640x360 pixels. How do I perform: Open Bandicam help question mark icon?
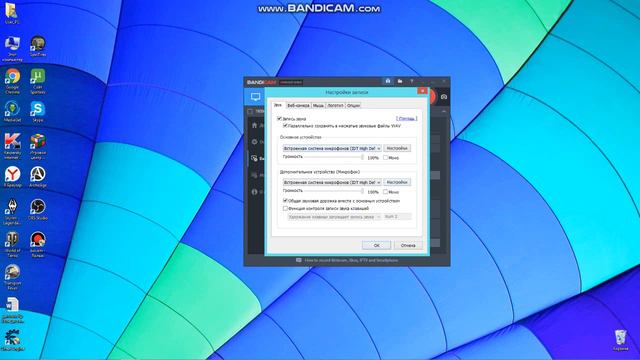point(411,81)
